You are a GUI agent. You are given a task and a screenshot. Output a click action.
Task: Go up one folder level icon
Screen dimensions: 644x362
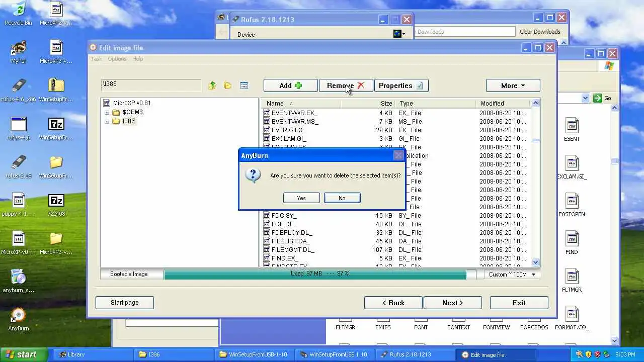click(x=212, y=85)
